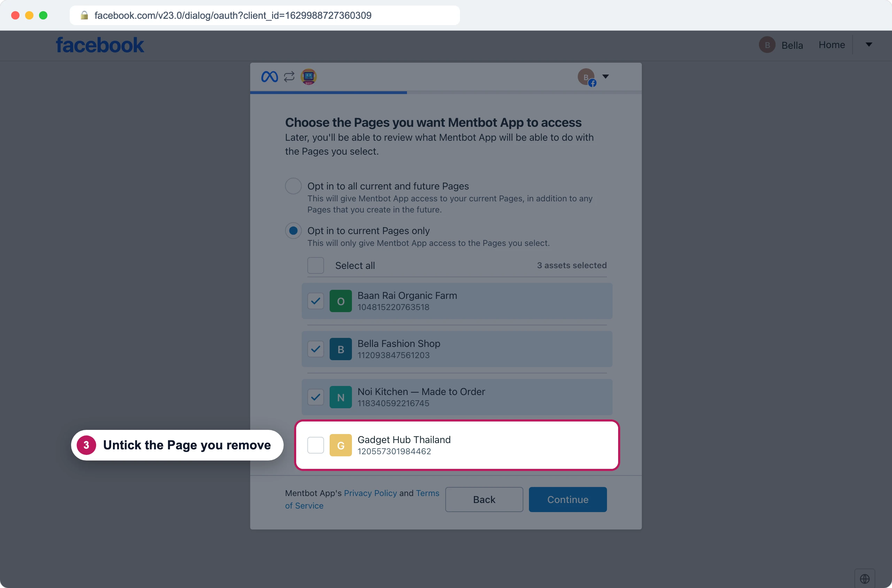Viewport: 892px width, 588px height.
Task: Click the Bella profile avatar in dialog header
Action: 587,77
